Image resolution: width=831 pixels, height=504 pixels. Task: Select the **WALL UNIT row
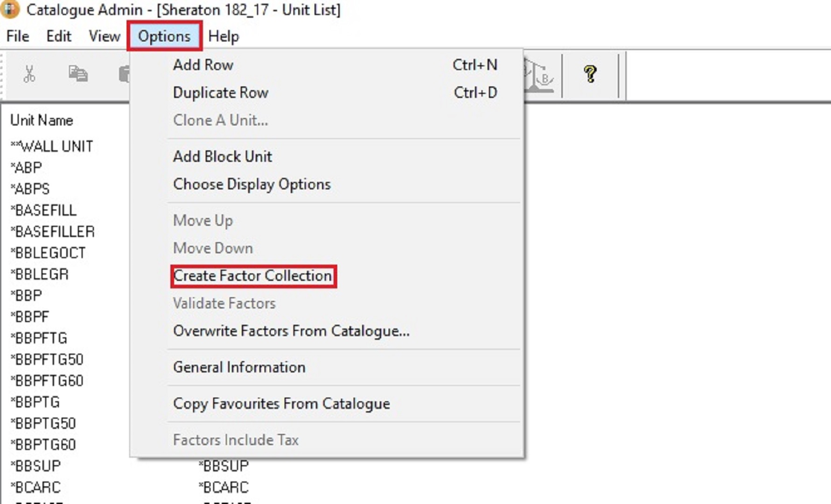[x=52, y=146]
